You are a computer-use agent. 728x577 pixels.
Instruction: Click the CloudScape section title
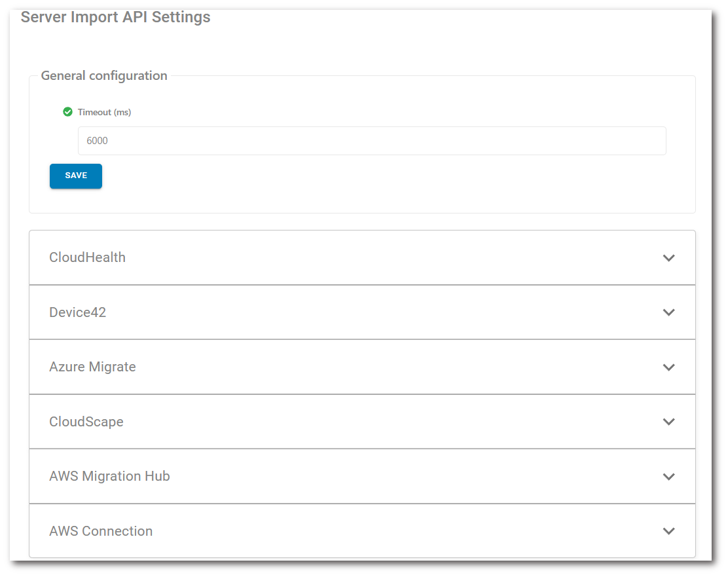[x=86, y=422]
